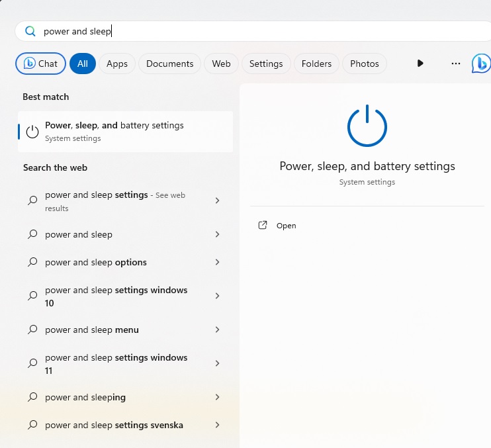Switch to the Apps filter tab
491x448 pixels.
117,64
